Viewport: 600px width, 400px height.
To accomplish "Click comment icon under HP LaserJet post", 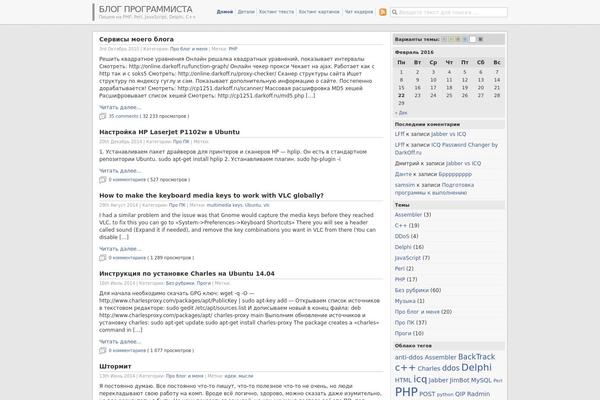I will tap(103, 180).
